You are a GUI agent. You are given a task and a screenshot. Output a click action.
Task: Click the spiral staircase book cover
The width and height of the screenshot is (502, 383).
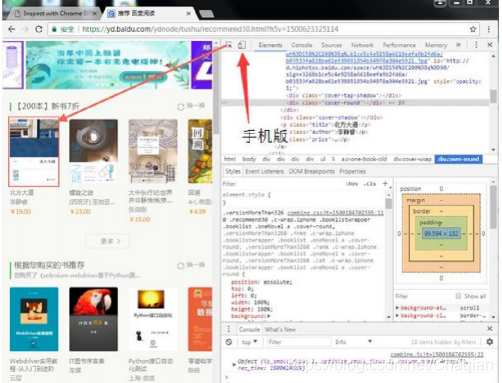(x=93, y=151)
